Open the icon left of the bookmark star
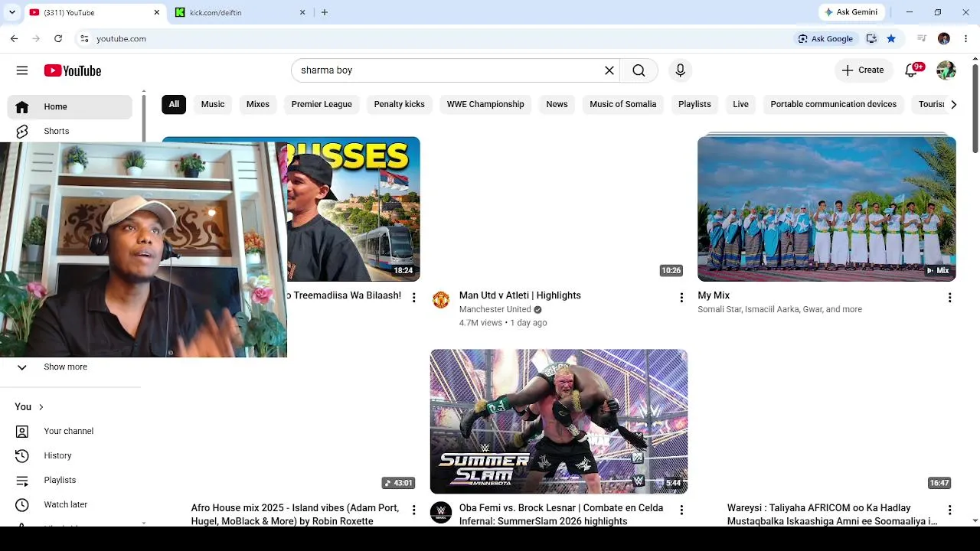Image resolution: width=980 pixels, height=551 pixels. [871, 38]
